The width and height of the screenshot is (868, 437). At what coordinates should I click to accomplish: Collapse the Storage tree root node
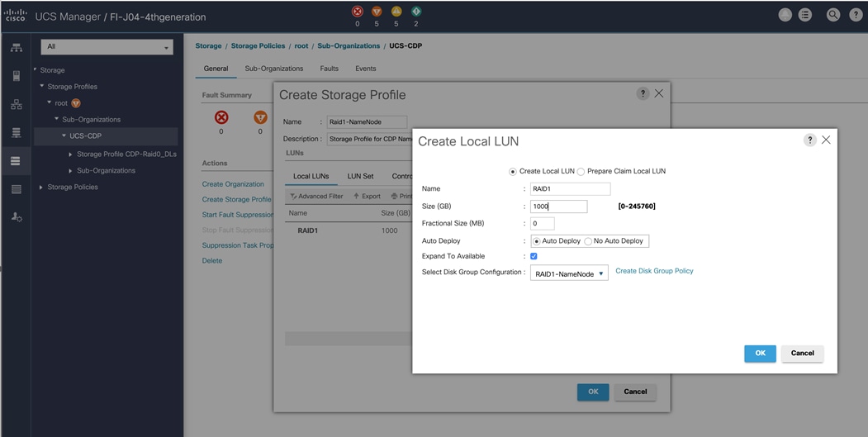pyautogui.click(x=36, y=69)
